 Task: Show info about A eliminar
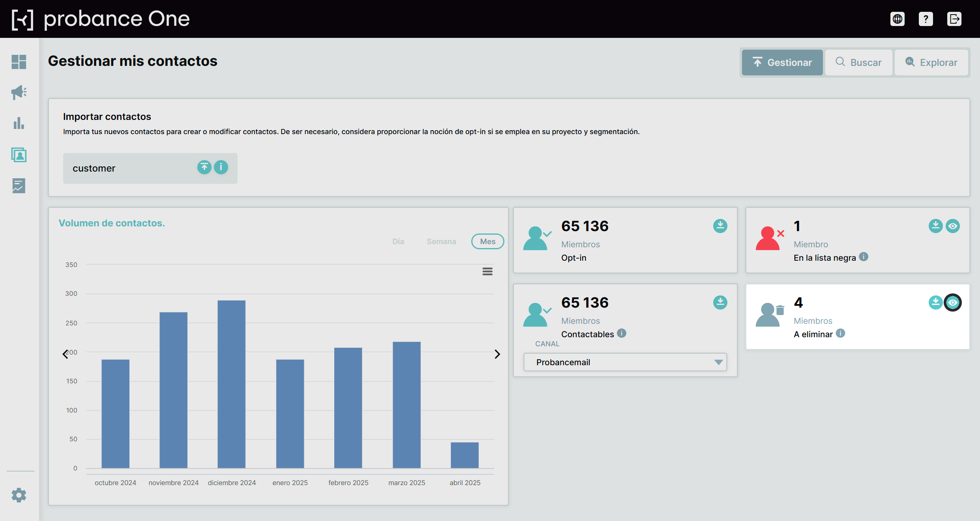coord(841,333)
